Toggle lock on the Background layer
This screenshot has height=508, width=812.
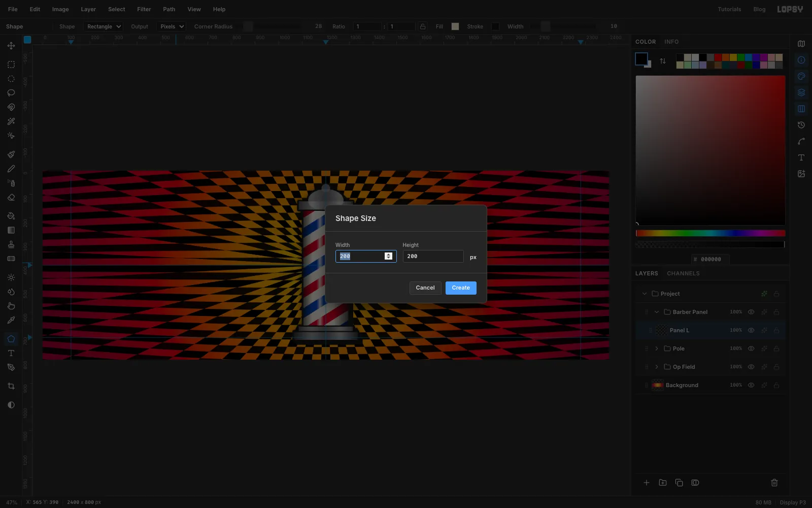point(776,385)
